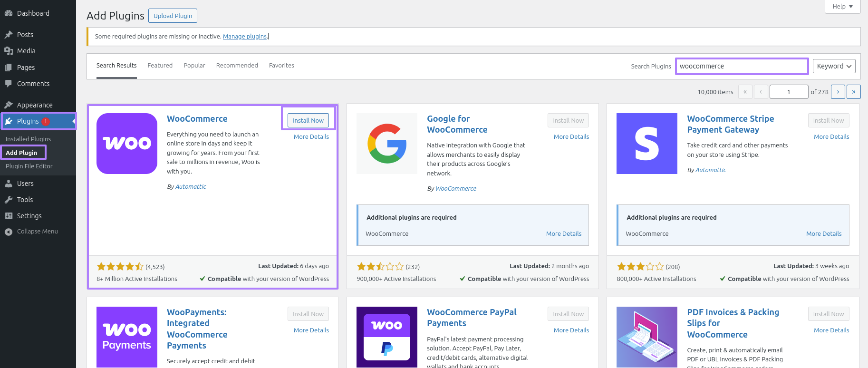This screenshot has height=368, width=868.
Task: Open More Details under Stripe Gateway Install button
Action: [x=831, y=137]
